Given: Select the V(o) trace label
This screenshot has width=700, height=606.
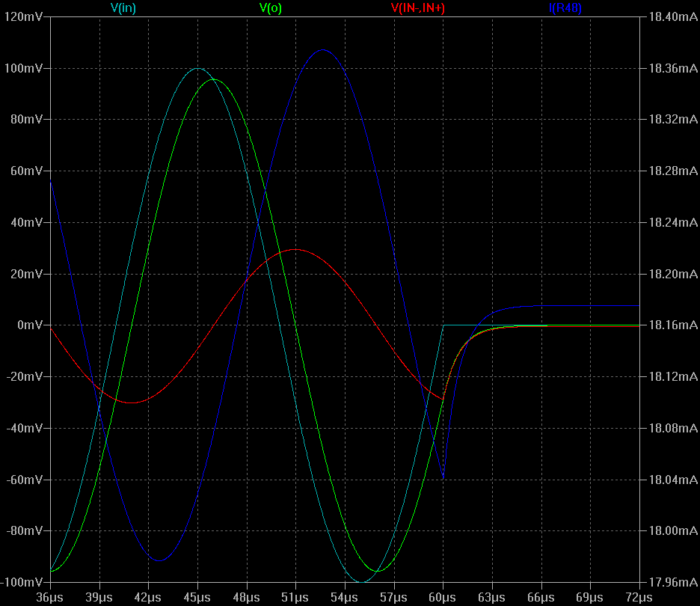Looking at the screenshot, I should [271, 8].
